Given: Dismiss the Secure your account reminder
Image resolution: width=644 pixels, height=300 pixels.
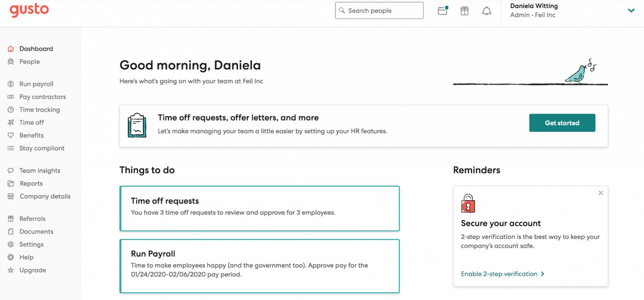Looking at the screenshot, I should [601, 193].
